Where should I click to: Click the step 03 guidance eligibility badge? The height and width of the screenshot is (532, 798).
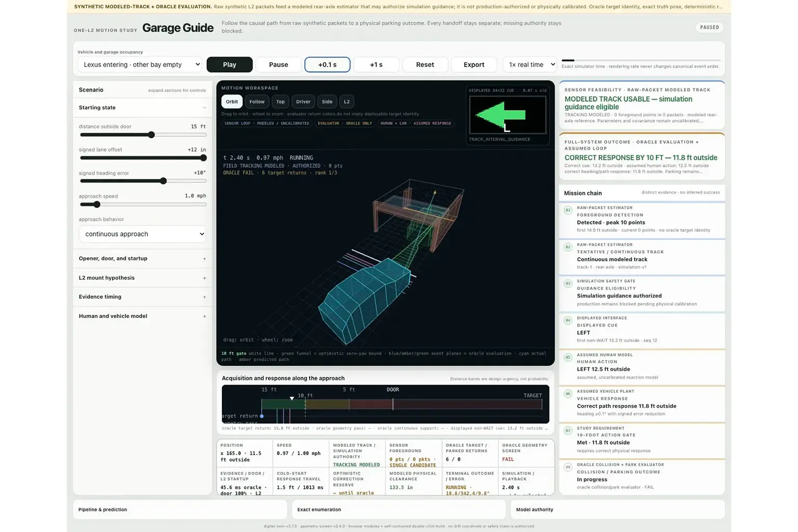(568, 284)
